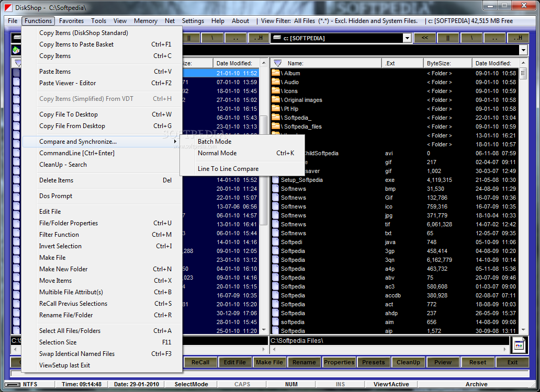Choose Make New Folder menu entry

102,269
